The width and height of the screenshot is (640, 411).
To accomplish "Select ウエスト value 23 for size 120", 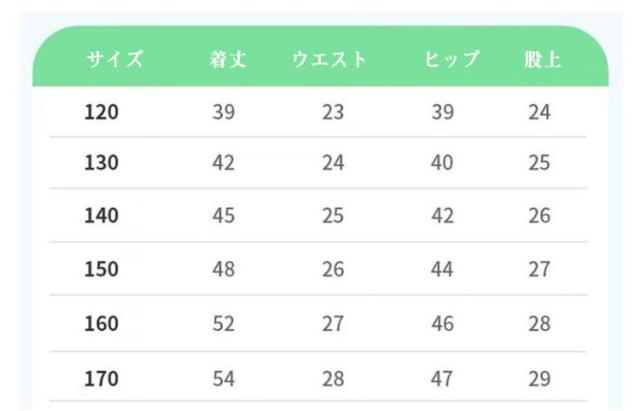I will coord(333,112).
